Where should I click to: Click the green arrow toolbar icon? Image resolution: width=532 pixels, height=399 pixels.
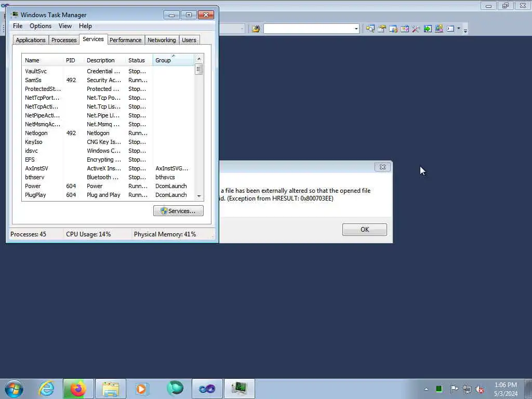click(428, 29)
